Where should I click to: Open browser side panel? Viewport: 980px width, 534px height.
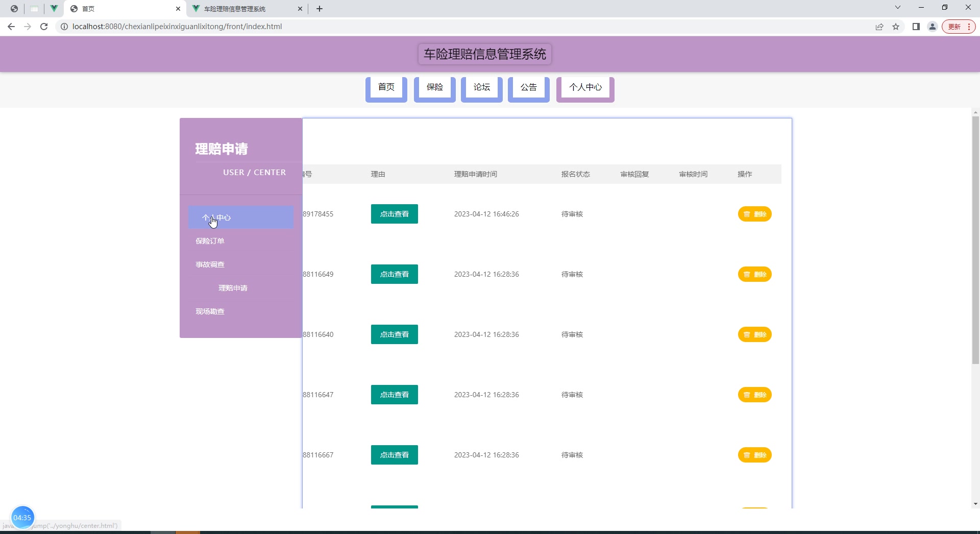[916, 27]
